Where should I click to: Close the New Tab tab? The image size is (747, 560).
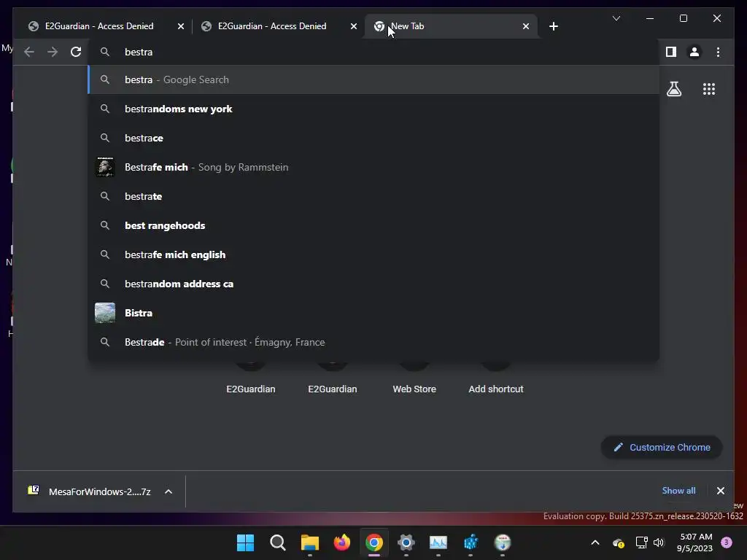pos(525,26)
